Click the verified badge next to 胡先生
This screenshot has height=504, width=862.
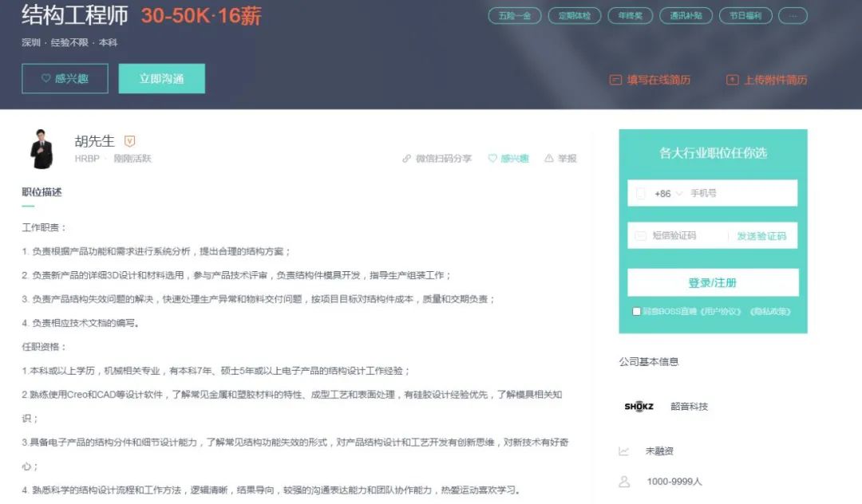pyautogui.click(x=130, y=141)
